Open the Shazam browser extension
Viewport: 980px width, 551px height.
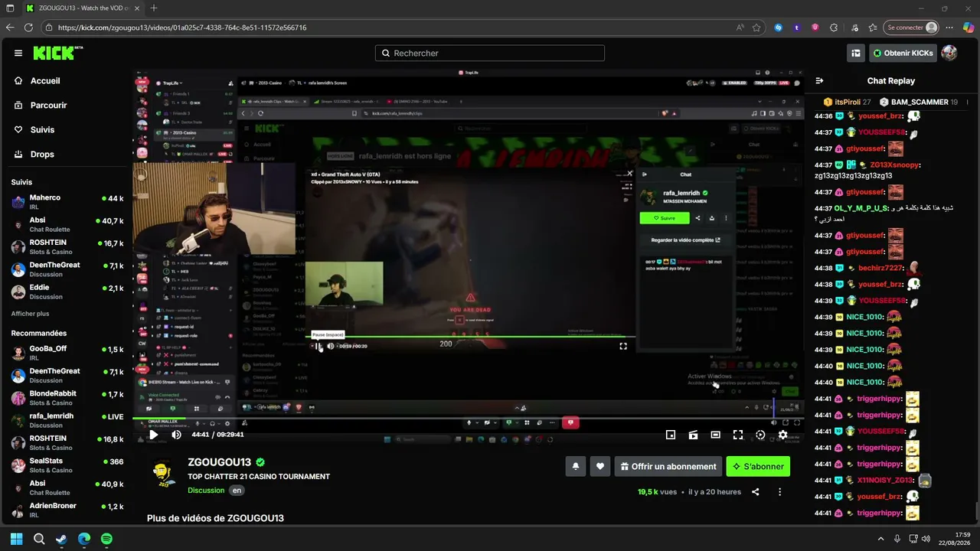[x=779, y=28]
